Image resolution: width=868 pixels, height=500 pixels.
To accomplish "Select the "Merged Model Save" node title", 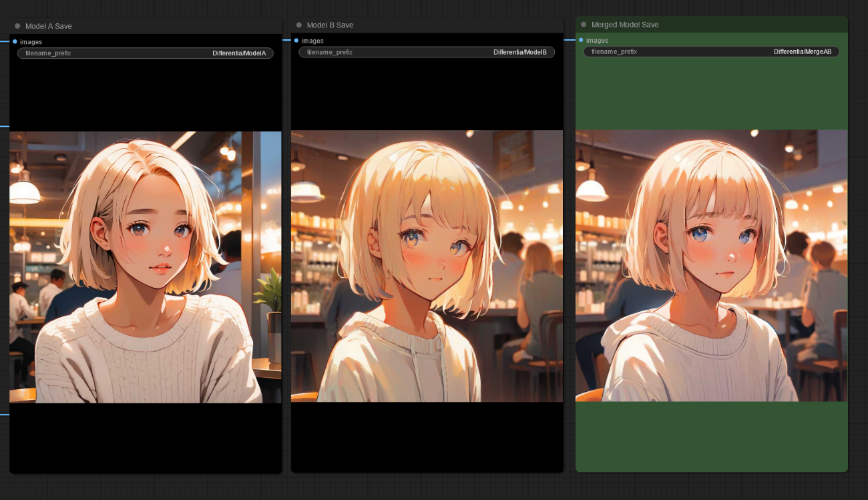I will click(x=625, y=24).
